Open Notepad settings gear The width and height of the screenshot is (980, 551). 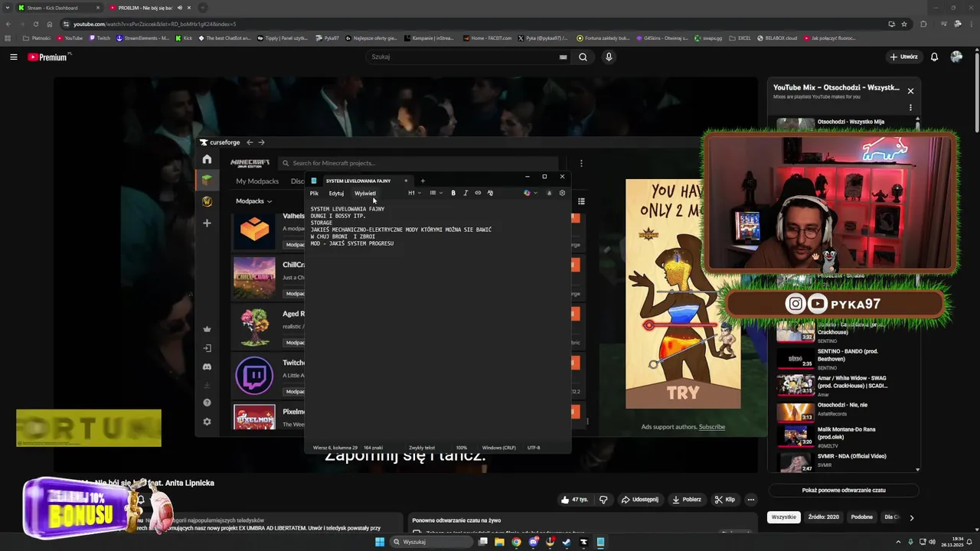(562, 193)
